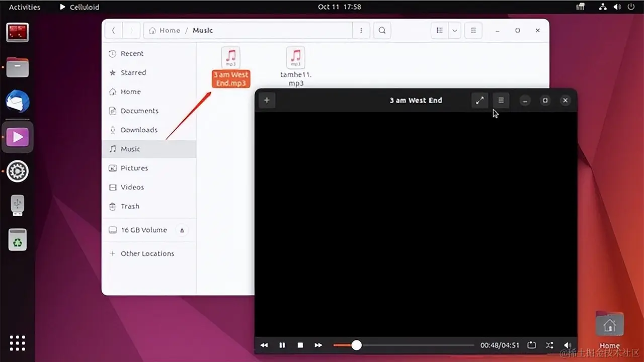This screenshot has height=362, width=644.
Task: Open Downloads in Files sidebar
Action: [x=149, y=130]
